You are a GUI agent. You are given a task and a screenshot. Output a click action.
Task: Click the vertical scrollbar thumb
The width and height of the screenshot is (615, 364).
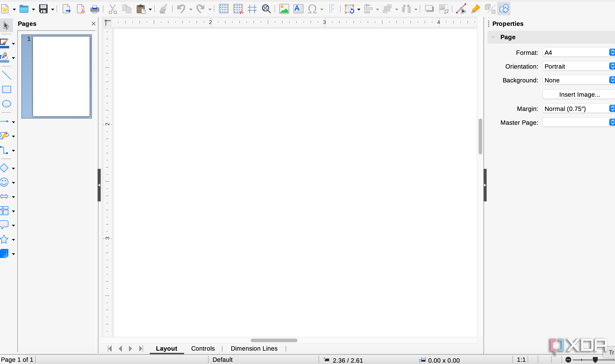480,136
